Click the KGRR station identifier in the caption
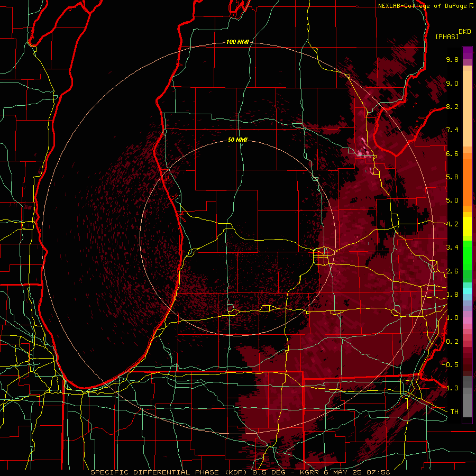The height and width of the screenshot is (476, 476). pyautogui.click(x=309, y=472)
